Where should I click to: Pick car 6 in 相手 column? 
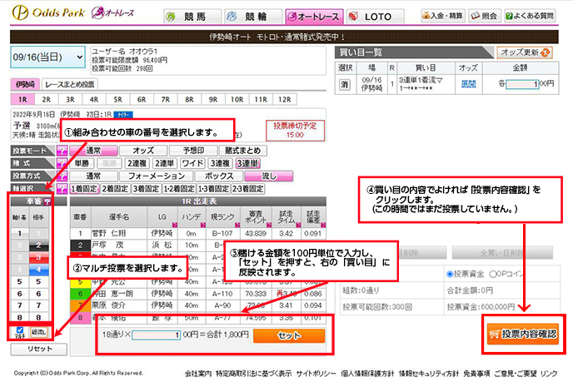[x=38, y=294]
